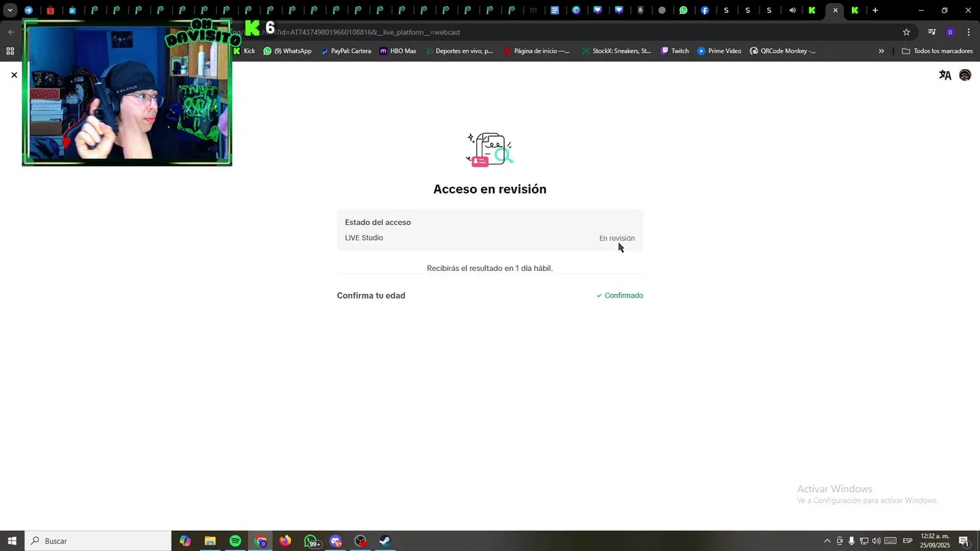Open Discord from the taskbar
This screenshot has height=551, width=980.
336,541
